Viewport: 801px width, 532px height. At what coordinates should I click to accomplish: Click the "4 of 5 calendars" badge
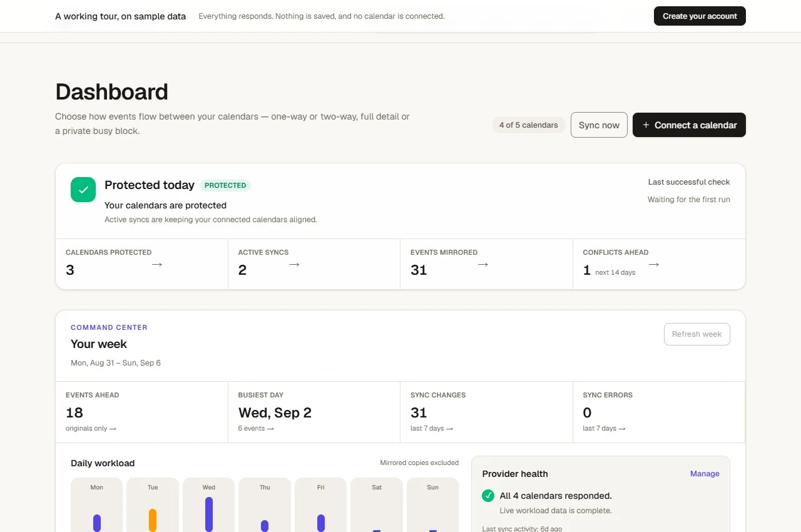(x=529, y=125)
